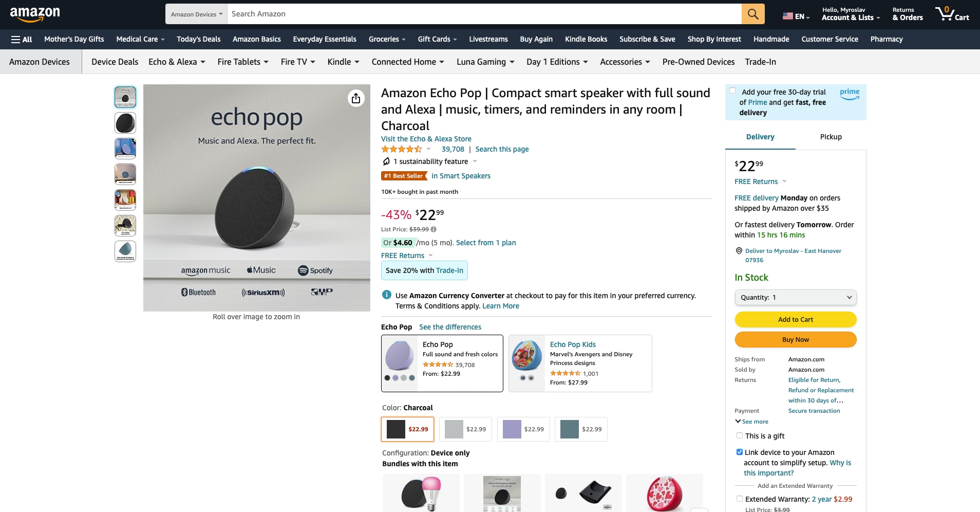Image resolution: width=980 pixels, height=512 pixels.
Task: Click the search magnifier button
Action: [x=752, y=14]
